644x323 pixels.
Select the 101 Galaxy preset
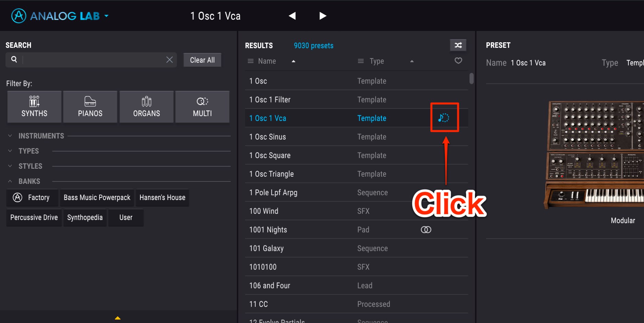(x=357, y=248)
